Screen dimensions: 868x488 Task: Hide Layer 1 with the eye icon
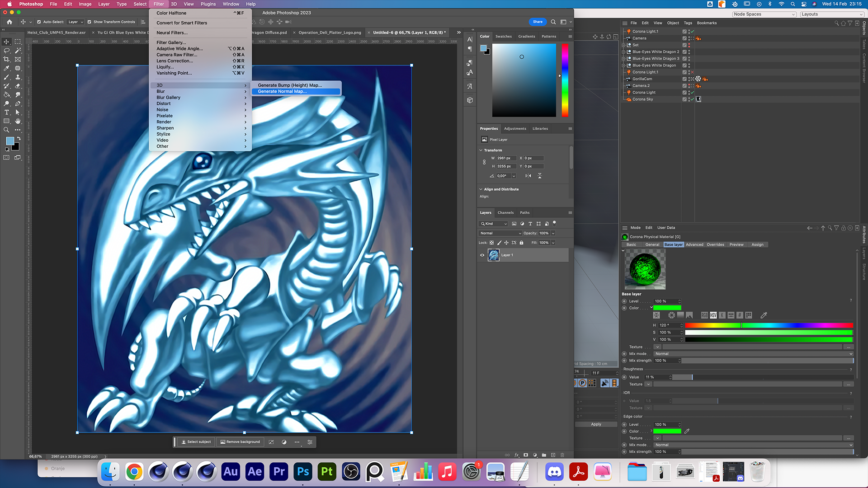tap(482, 255)
